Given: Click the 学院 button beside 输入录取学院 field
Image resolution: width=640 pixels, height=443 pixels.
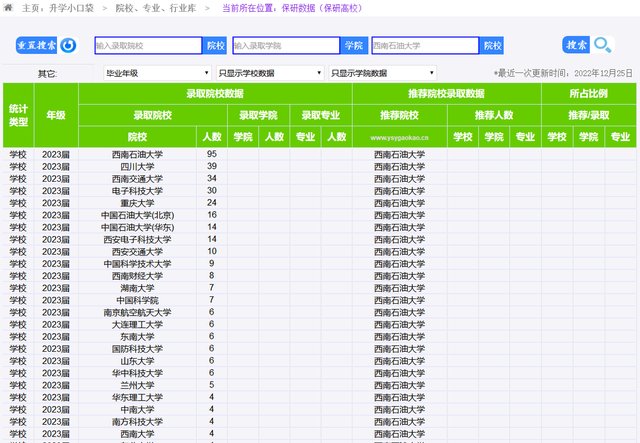Looking at the screenshot, I should pos(353,46).
